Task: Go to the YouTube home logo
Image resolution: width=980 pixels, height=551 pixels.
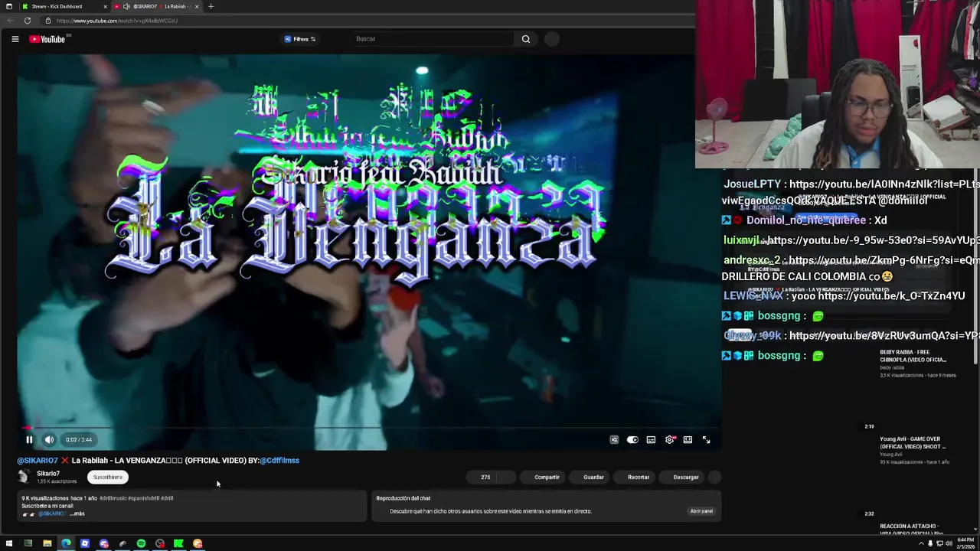Action: coord(47,39)
